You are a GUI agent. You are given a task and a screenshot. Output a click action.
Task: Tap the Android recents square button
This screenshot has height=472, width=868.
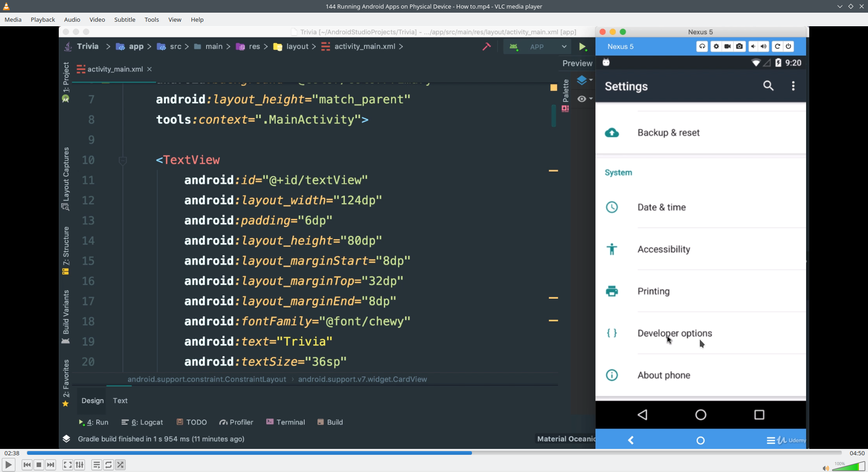pos(759,415)
